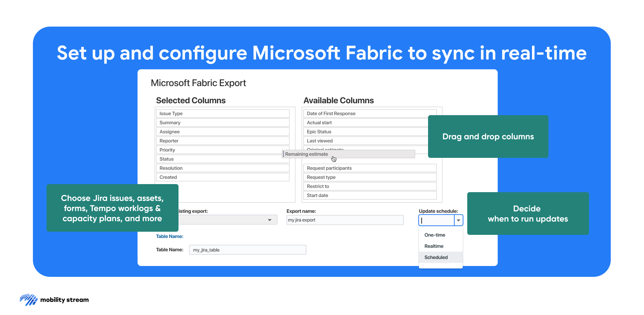This screenshot has width=644, height=315.
Task: Click the Resolution column row
Action: pos(223,168)
